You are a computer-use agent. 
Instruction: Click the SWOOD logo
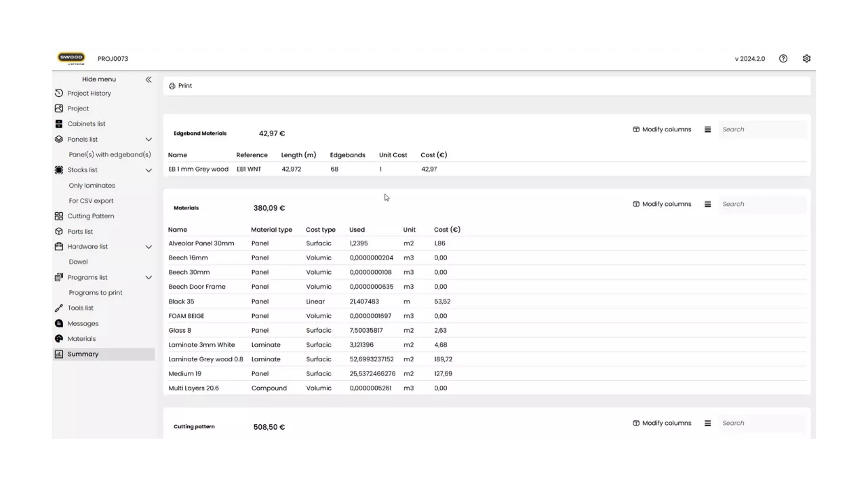click(x=71, y=58)
